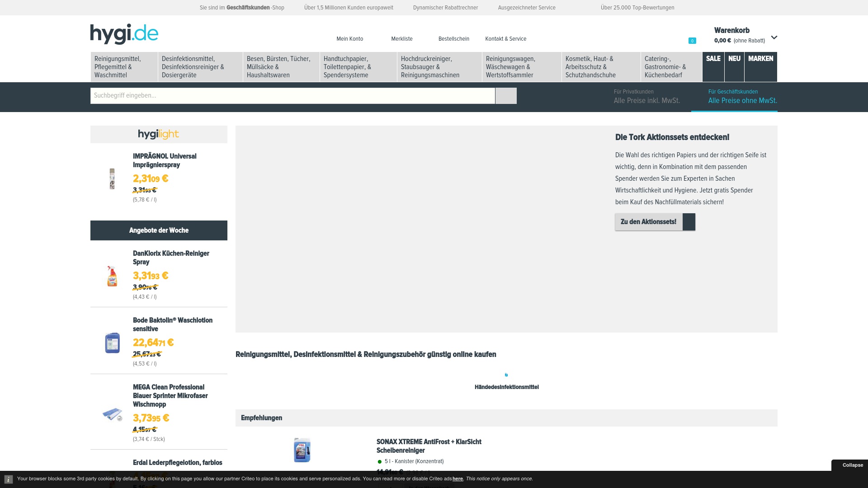This screenshot has width=868, height=488.
Task: Click the Die Tork Aktionssets entdecken! heading
Action: click(x=672, y=137)
